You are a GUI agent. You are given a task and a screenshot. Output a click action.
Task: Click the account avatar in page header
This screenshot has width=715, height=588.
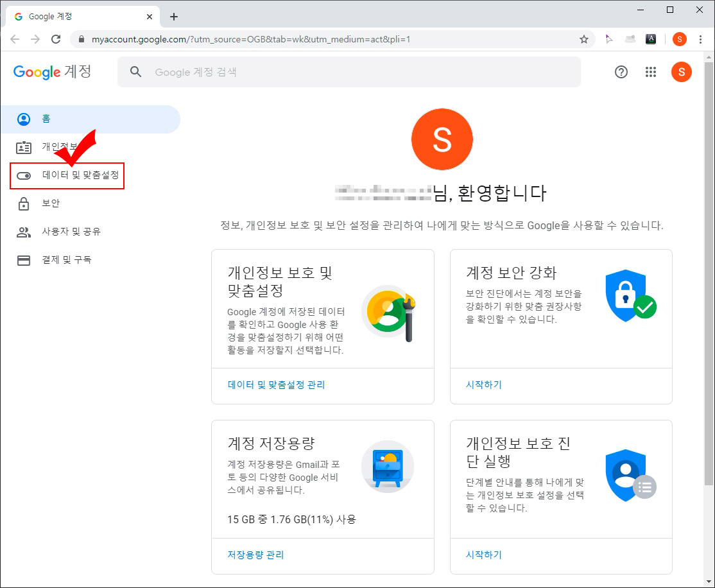click(x=681, y=72)
